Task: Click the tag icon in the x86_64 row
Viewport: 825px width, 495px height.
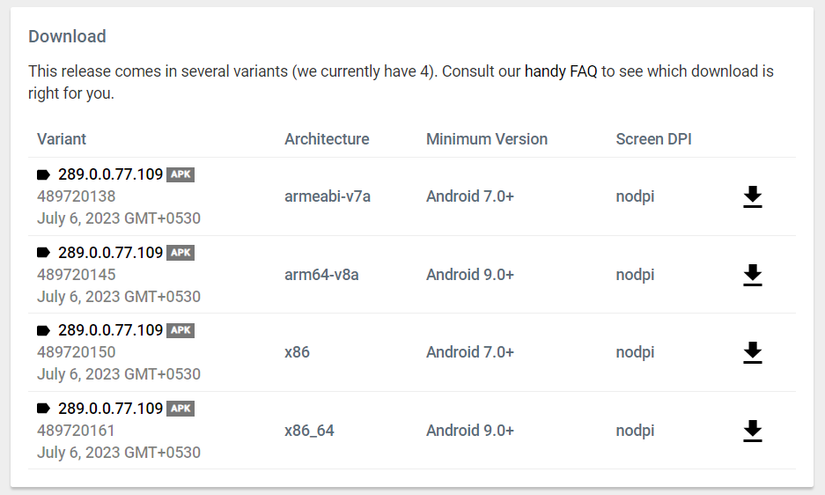Action: (x=44, y=408)
